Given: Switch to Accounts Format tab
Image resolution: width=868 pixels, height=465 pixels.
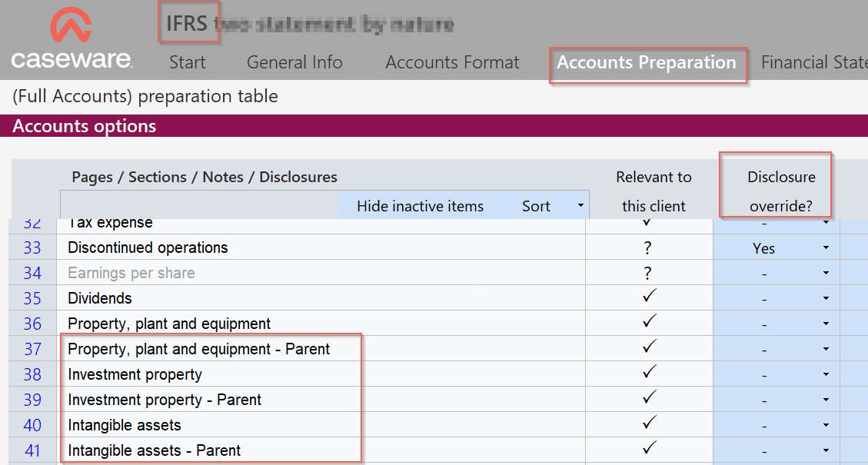Looking at the screenshot, I should point(452,62).
